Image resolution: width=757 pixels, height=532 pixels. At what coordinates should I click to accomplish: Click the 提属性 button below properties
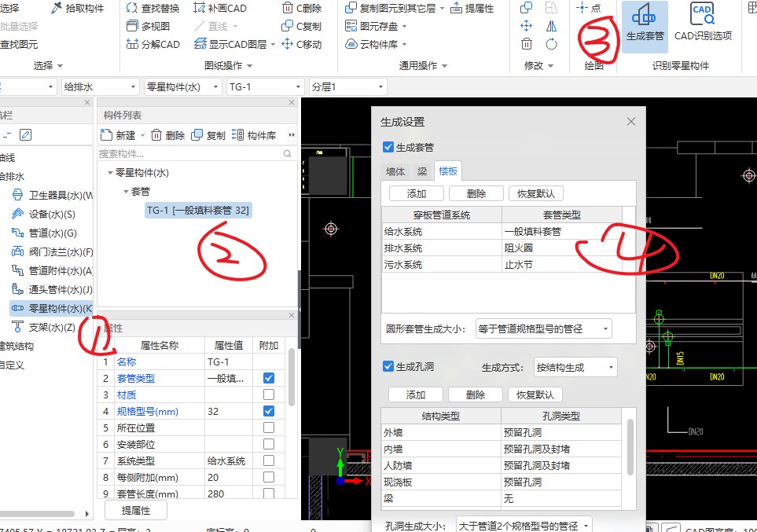[136, 510]
